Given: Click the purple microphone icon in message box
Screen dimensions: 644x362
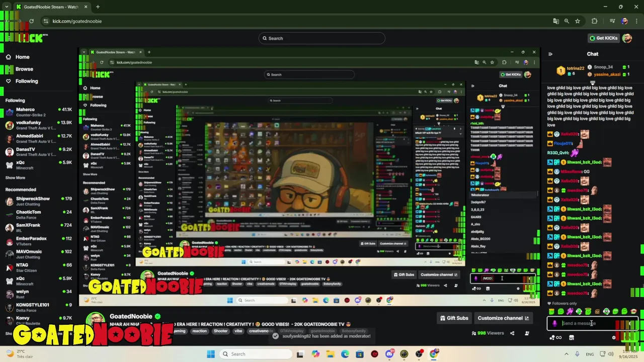Looking at the screenshot, I should click(x=554, y=323).
